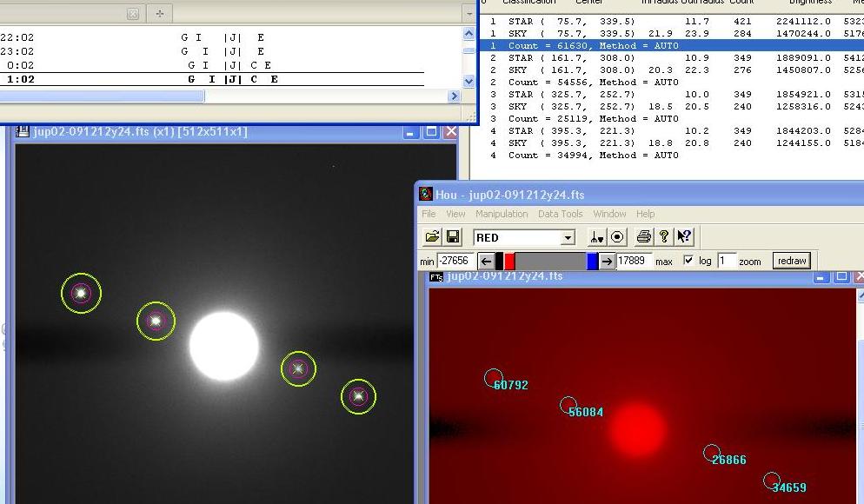The width and height of the screenshot is (864, 504).
Task: Close the grayscale jup02-091212y24.fts window
Action: coord(451,132)
